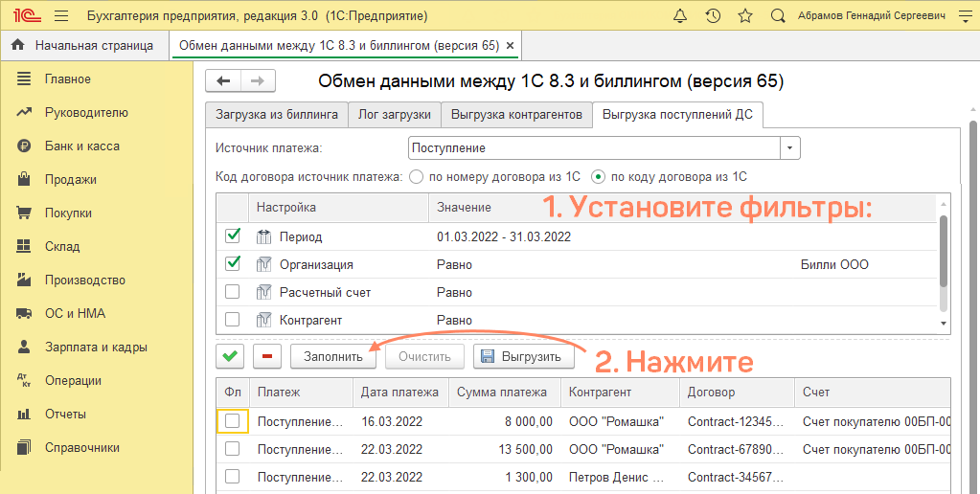Sort by Дата платежа column header

click(x=400, y=393)
